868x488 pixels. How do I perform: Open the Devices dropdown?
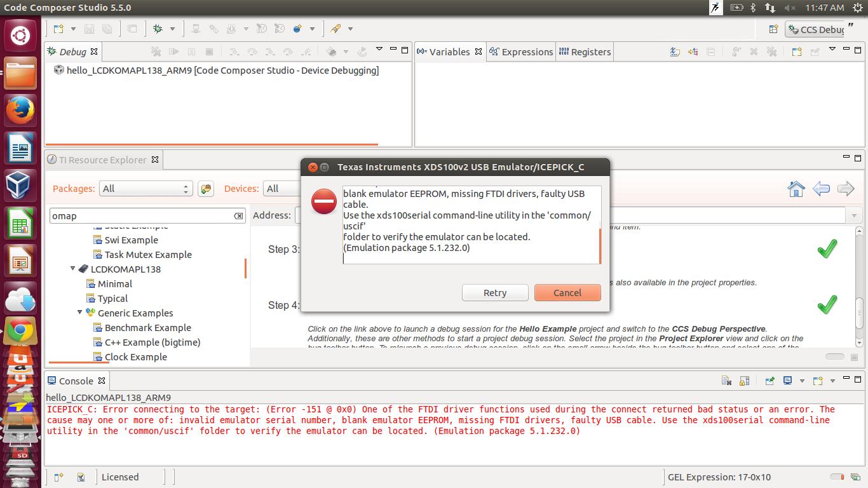[281, 189]
